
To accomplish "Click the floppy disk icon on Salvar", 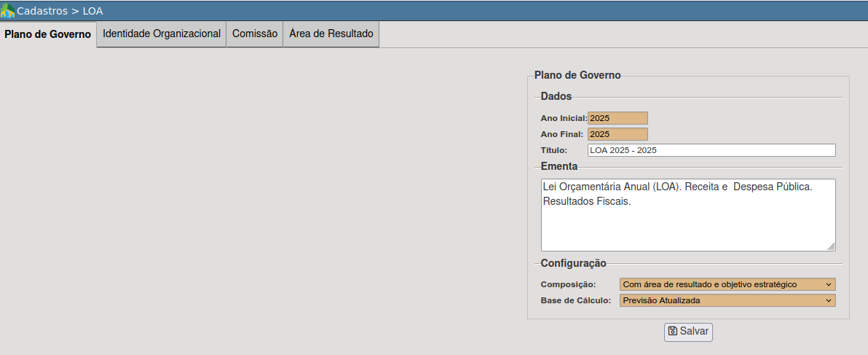I will [673, 331].
